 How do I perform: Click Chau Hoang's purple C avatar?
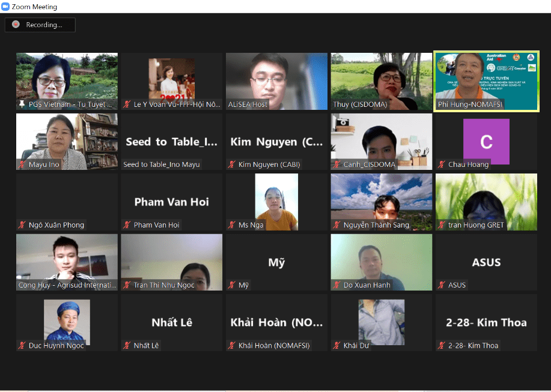486,141
